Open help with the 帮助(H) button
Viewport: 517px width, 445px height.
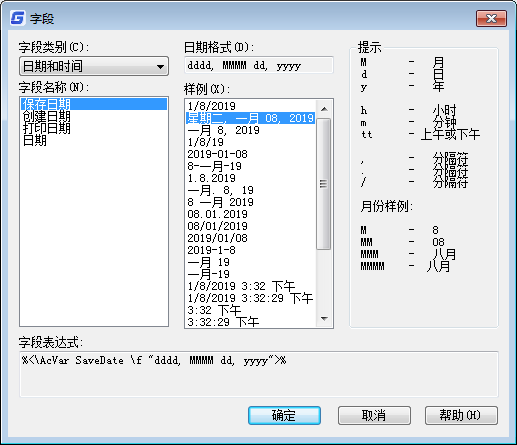pyautogui.click(x=461, y=415)
